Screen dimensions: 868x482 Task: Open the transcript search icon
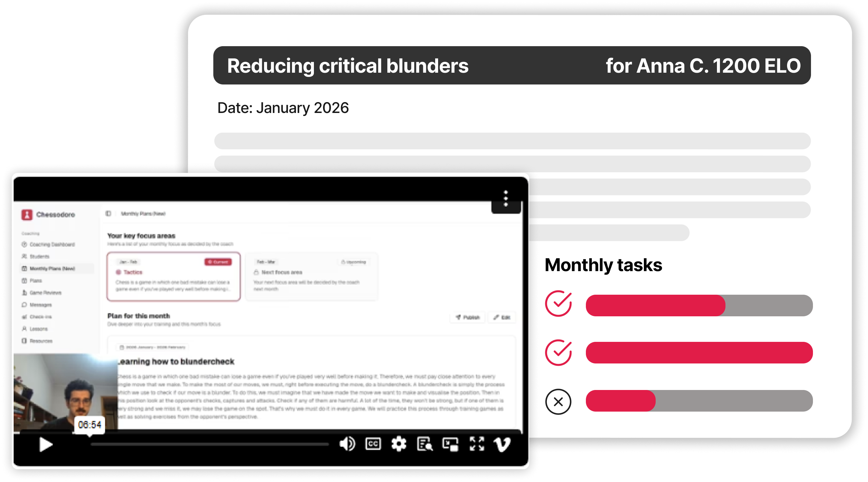[x=425, y=444]
